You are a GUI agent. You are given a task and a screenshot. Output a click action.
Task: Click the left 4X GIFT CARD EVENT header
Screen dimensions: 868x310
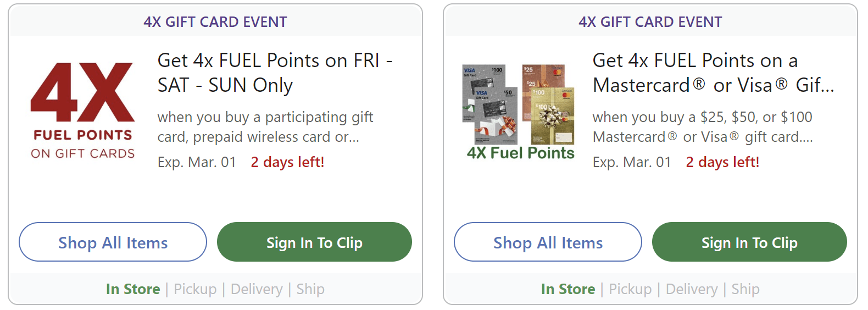[x=215, y=22]
